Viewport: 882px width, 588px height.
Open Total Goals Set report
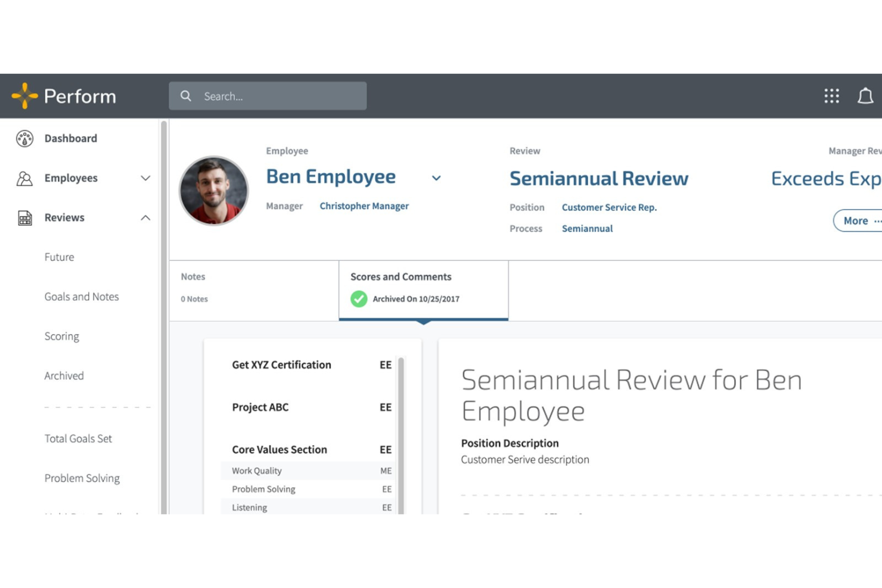pos(78,439)
